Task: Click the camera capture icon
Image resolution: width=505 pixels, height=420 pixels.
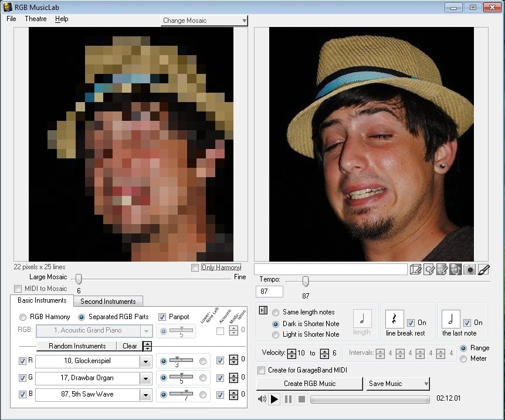Action: click(469, 269)
